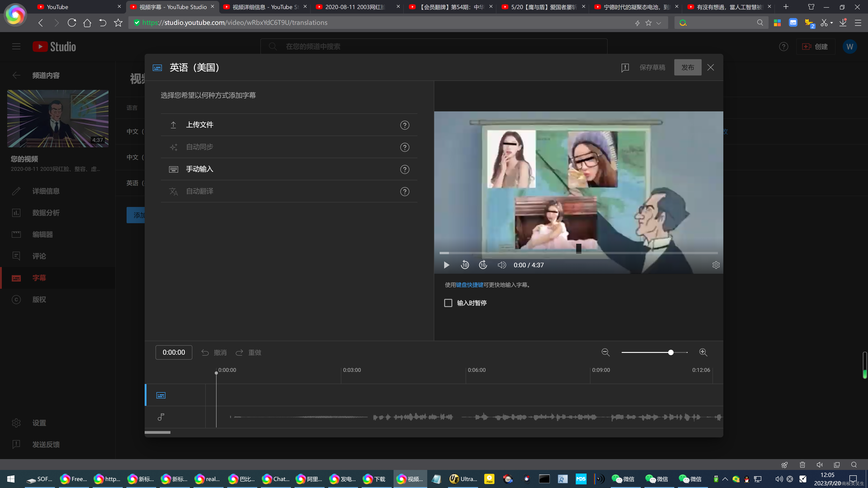Choose 手动输入 subtitle method

point(199,169)
